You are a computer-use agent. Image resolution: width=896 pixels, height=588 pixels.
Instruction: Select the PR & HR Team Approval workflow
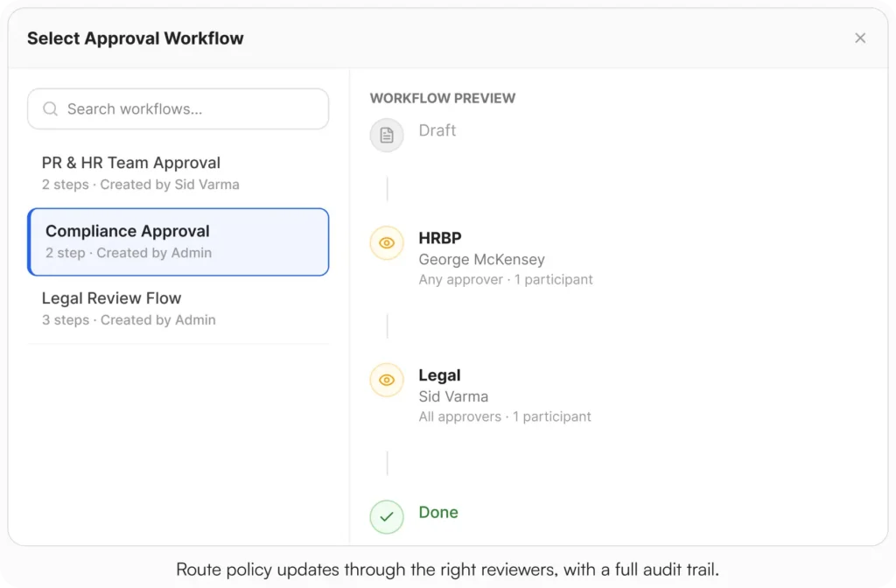[x=178, y=173]
